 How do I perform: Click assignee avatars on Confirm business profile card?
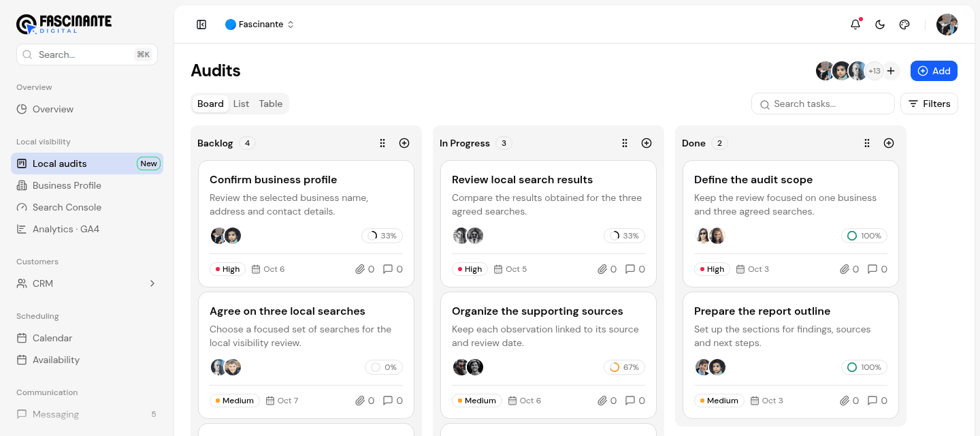coord(226,236)
